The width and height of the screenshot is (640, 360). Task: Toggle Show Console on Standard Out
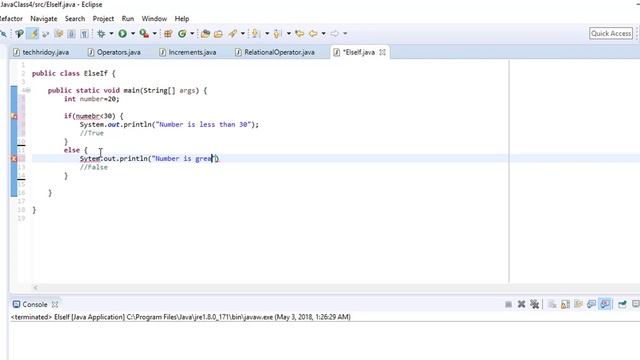click(x=591, y=304)
